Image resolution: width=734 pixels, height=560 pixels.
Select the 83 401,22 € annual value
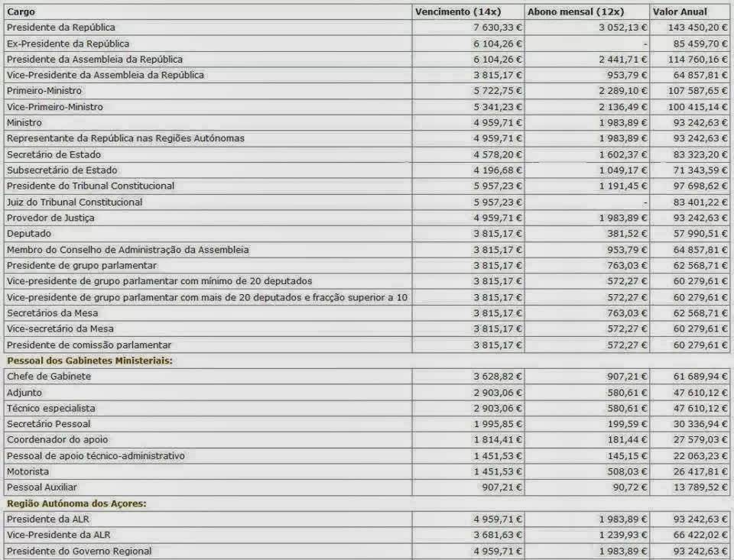click(700, 202)
